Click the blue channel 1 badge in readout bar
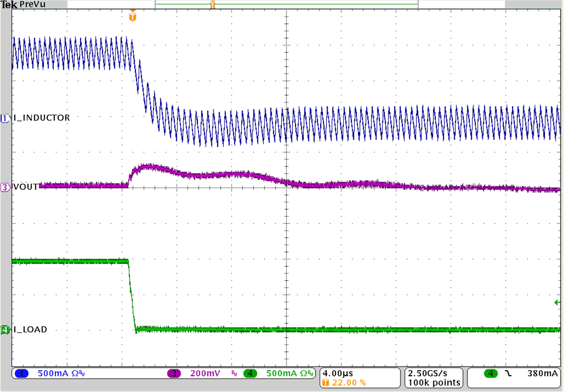The width and height of the screenshot is (564, 392). coord(21,373)
